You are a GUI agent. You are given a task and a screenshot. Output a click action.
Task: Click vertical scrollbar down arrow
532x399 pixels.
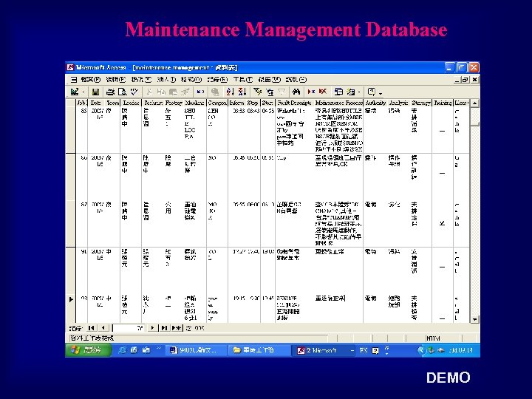(x=474, y=319)
